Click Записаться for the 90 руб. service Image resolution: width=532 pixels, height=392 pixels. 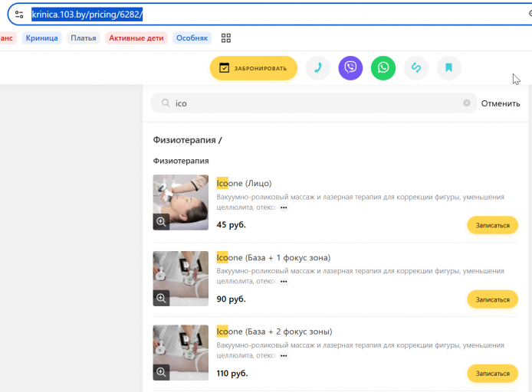(x=492, y=299)
